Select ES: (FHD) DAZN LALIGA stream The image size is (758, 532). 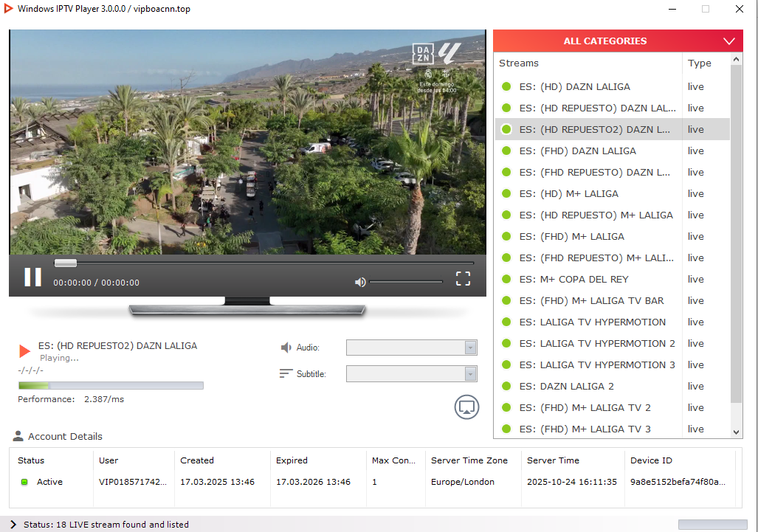577,151
